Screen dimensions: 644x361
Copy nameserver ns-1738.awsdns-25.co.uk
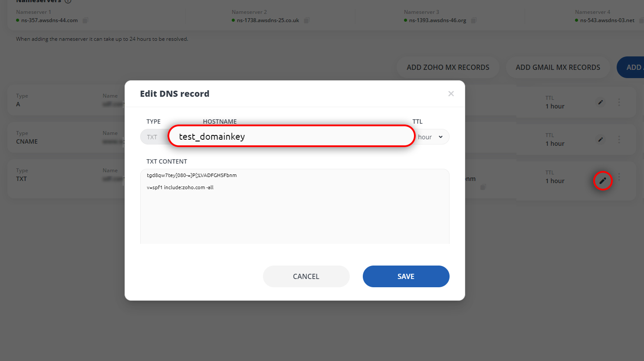pos(307,20)
